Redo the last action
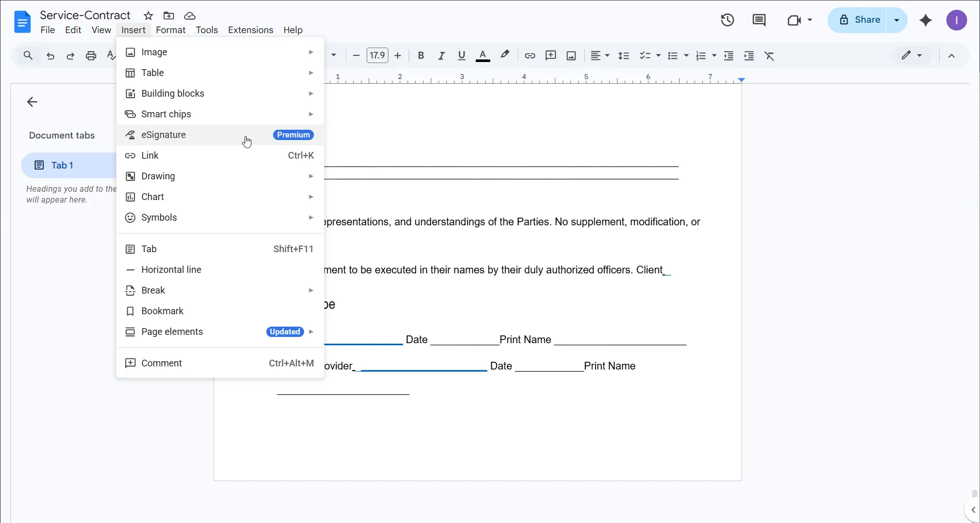980x523 pixels. tap(70, 56)
